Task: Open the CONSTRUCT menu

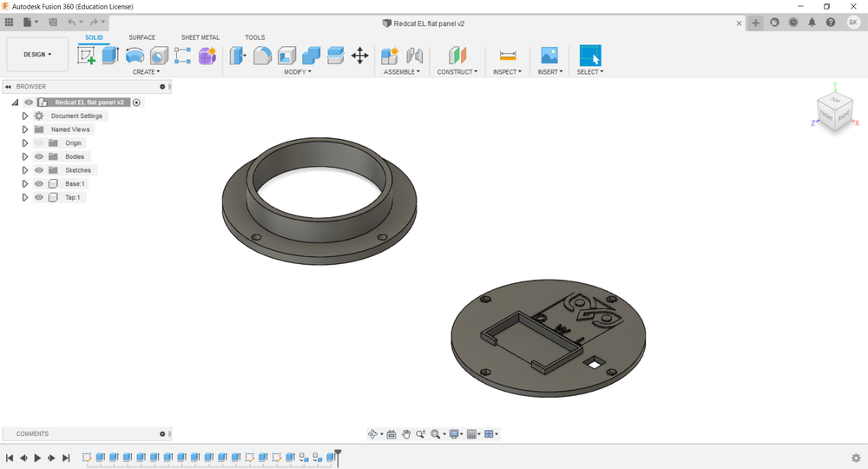Action: coord(457,72)
